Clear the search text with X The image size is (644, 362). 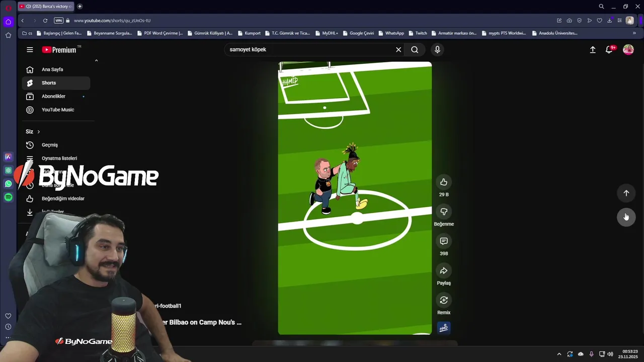tap(398, 49)
